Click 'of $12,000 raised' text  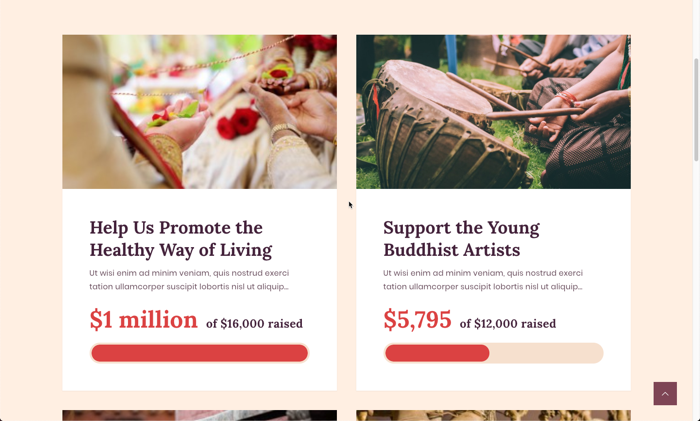(508, 324)
